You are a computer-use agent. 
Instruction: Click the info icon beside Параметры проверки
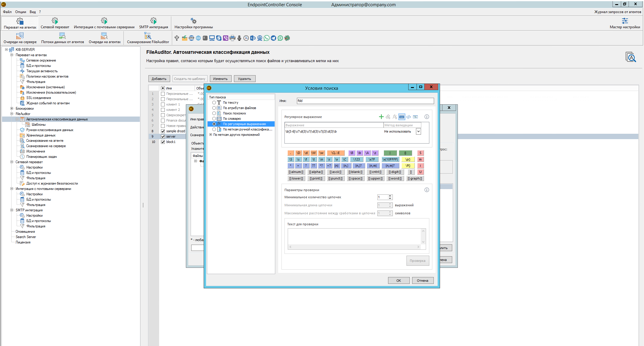427,190
